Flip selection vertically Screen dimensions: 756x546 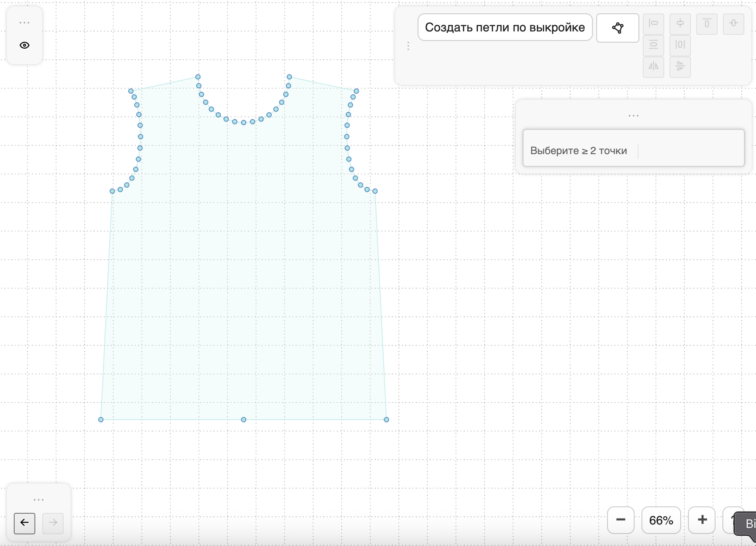[x=680, y=67]
